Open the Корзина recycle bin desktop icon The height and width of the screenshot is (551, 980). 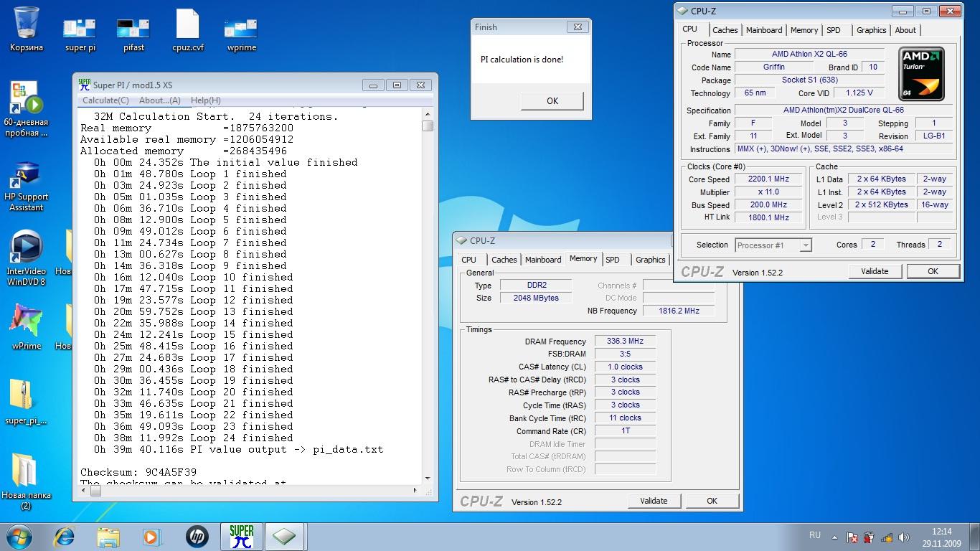point(27,29)
